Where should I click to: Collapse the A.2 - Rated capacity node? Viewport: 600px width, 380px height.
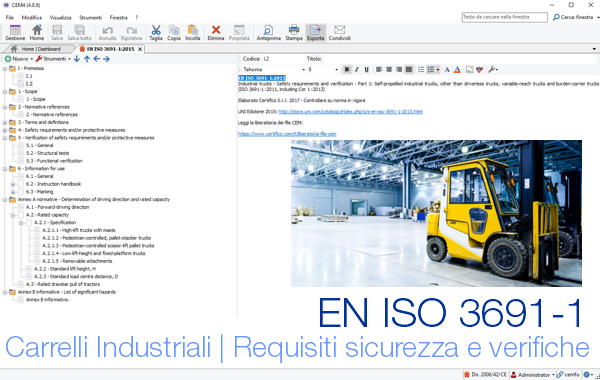pyautogui.click(x=13, y=215)
